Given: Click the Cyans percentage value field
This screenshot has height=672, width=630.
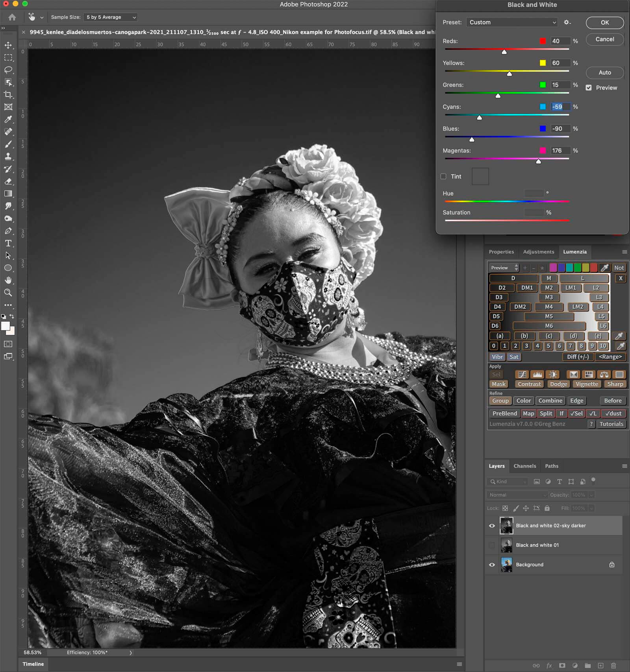Looking at the screenshot, I should 560,107.
